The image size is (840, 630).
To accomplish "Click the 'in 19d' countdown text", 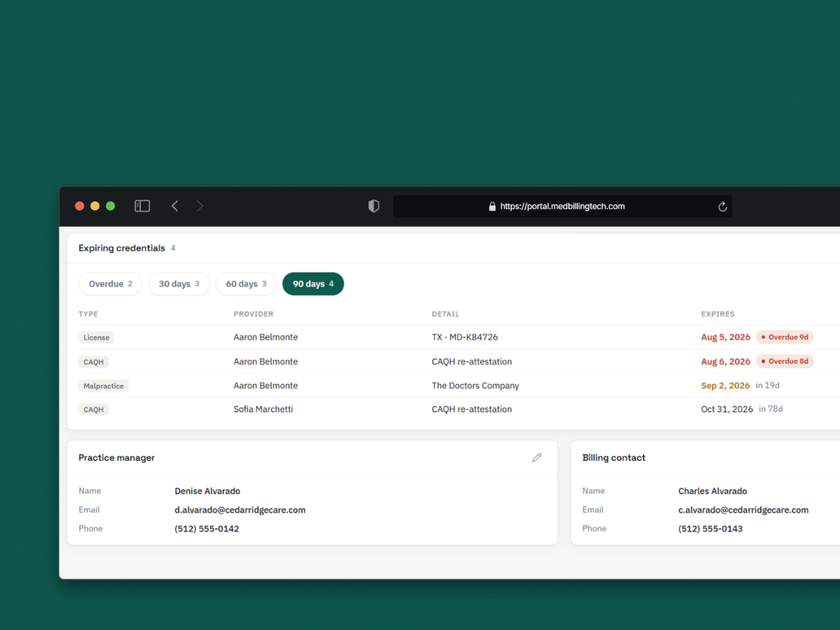I will [767, 385].
